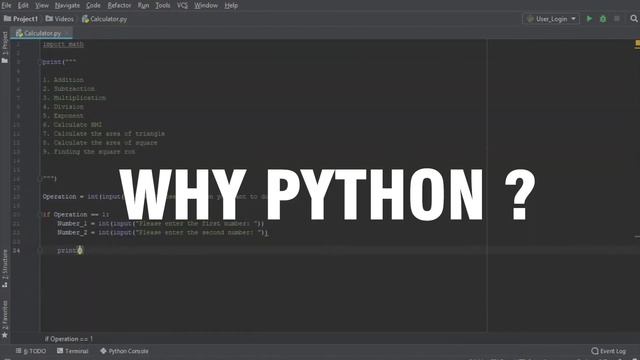Click the Videos breadcrumb folder
This screenshot has width=640, height=360.
click(60, 19)
